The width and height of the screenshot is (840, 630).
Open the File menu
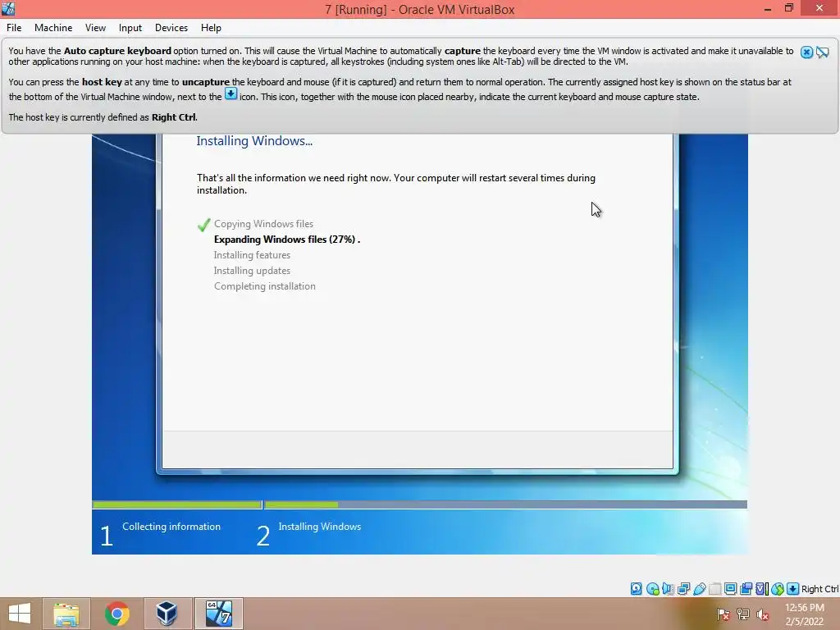(14, 28)
